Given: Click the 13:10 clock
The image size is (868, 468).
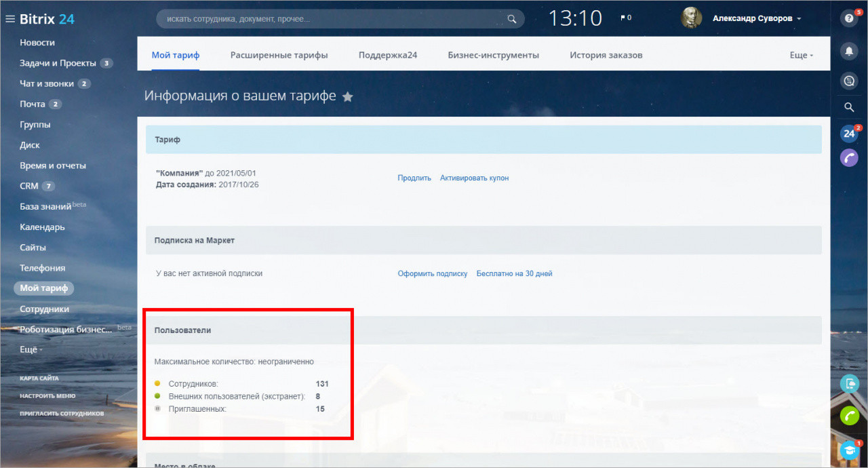Looking at the screenshot, I should tap(575, 18).
